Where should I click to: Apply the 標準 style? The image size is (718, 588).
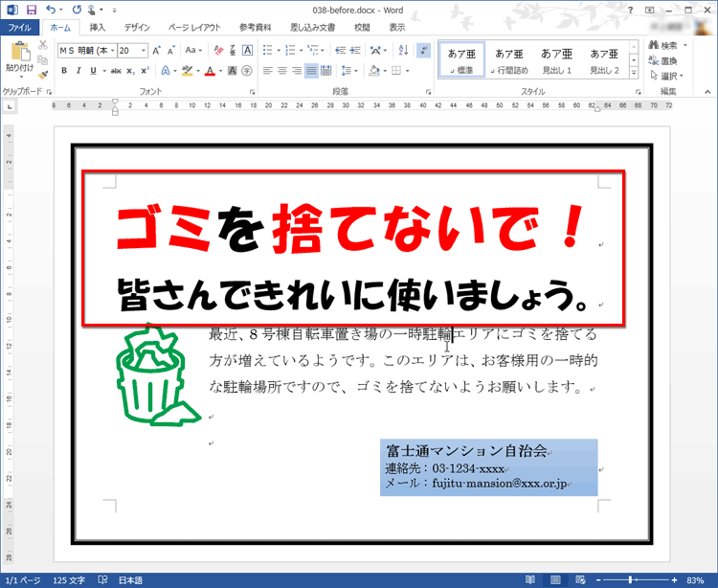click(x=461, y=59)
